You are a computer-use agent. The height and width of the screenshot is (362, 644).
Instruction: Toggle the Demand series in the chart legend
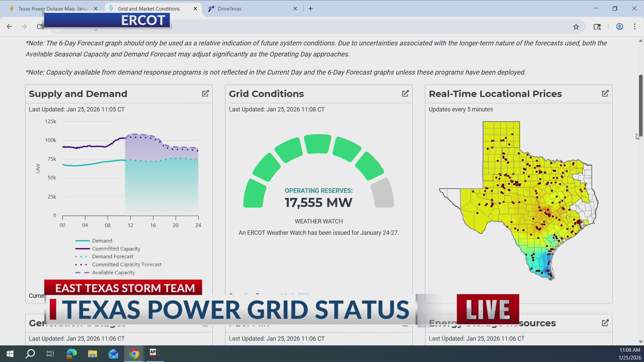point(102,240)
